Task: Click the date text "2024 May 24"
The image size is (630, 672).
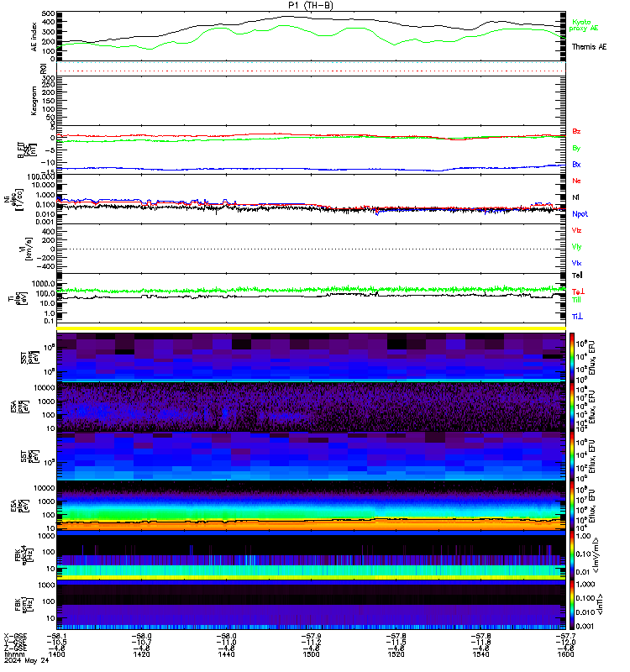Action: coord(27,660)
